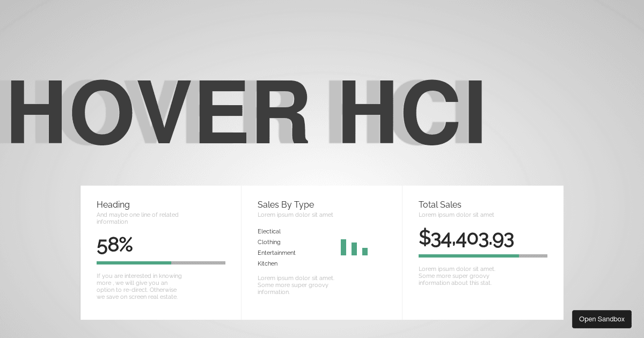Click the shortest bar in the sales chart

[x=365, y=252]
